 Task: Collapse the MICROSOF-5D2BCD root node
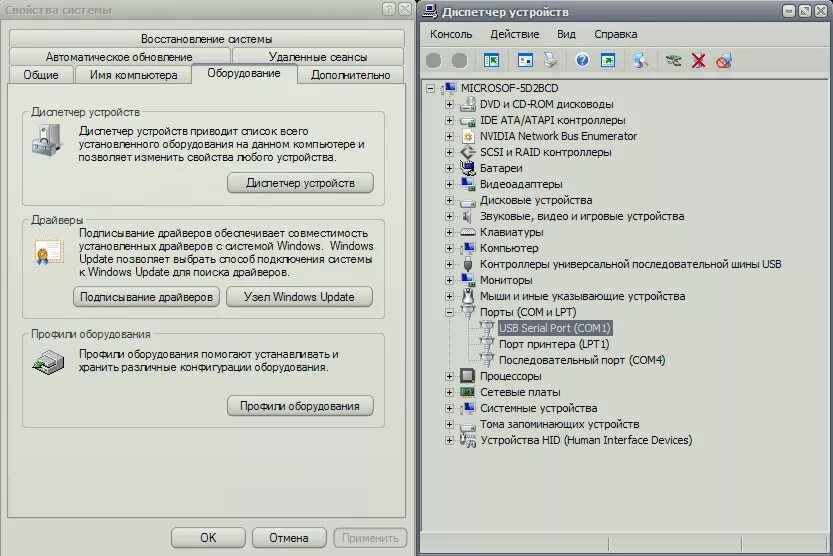click(430, 89)
